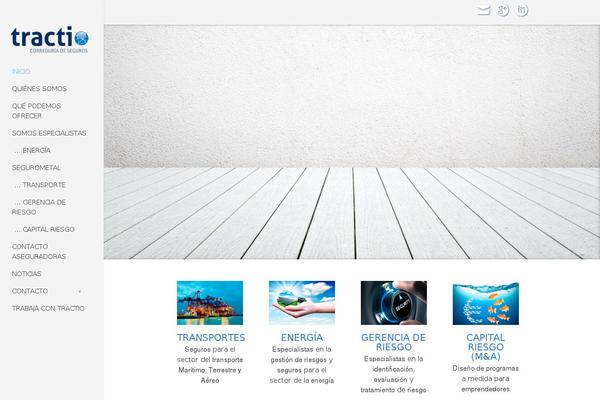600x400 pixels.
Task: Click the hero banner slider image
Action: [352, 142]
